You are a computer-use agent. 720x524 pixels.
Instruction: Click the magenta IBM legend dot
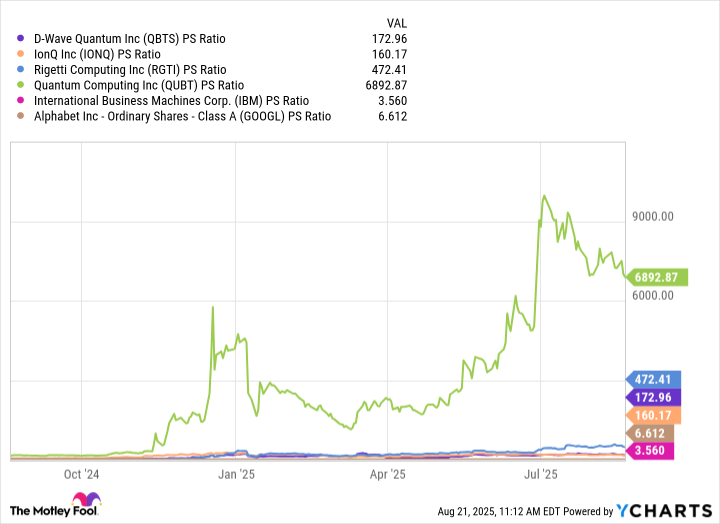click(20, 101)
